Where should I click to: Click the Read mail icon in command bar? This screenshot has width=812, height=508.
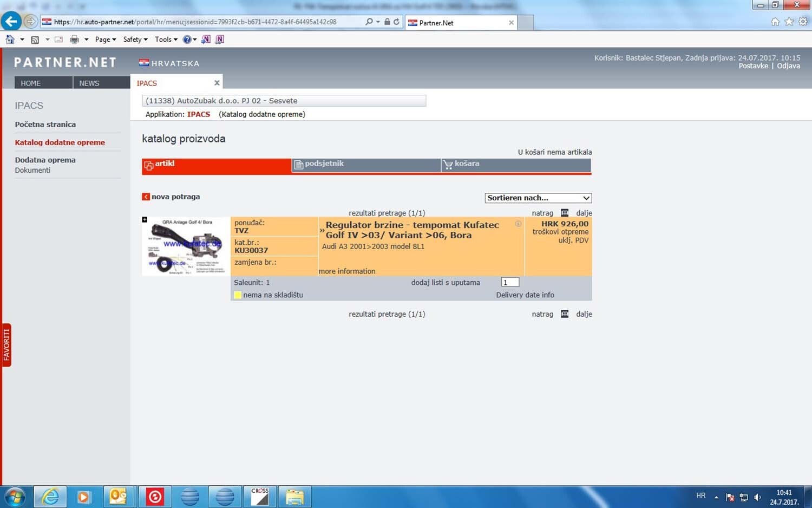pyautogui.click(x=58, y=39)
